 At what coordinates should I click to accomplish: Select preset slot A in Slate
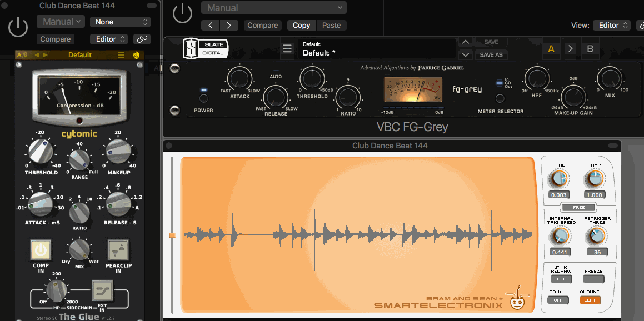tap(551, 48)
